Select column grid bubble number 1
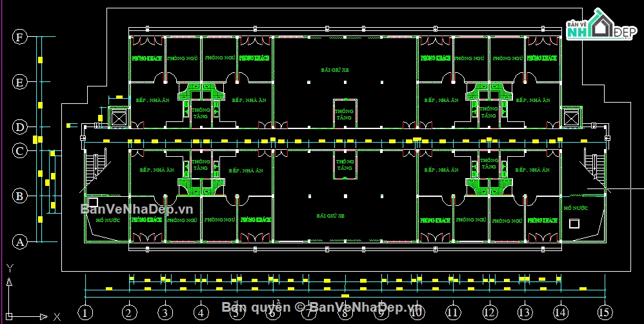The width and height of the screenshot is (644, 324). tap(87, 312)
